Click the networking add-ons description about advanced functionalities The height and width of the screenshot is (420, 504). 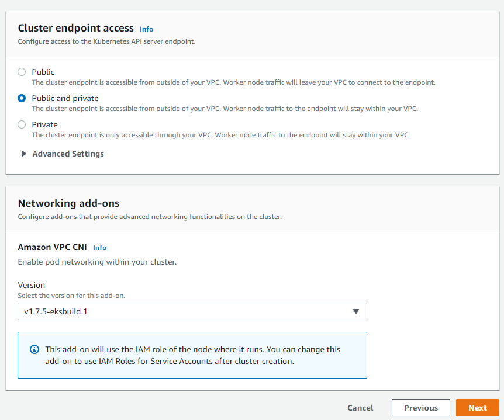[150, 217]
